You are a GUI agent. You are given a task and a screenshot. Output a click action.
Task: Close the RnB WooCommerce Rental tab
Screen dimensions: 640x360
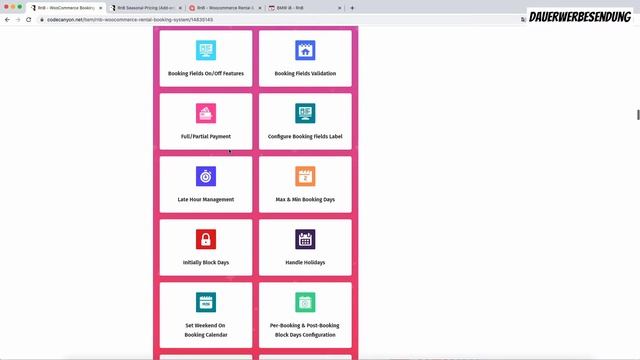tap(260, 8)
